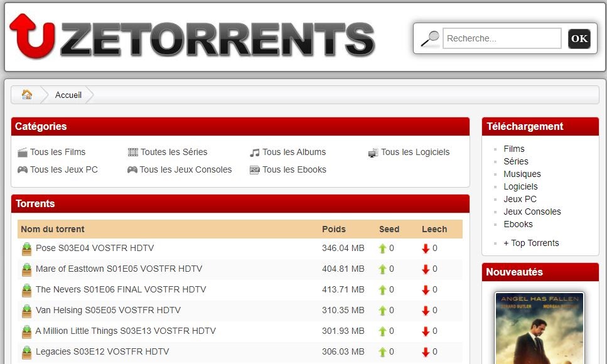Open Tous les Logiciels category

pos(415,152)
